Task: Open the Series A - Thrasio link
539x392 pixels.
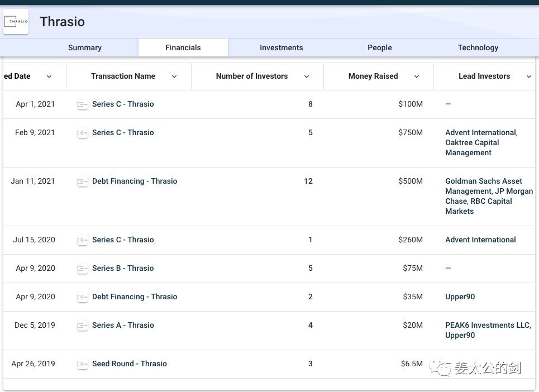Action: coord(123,326)
